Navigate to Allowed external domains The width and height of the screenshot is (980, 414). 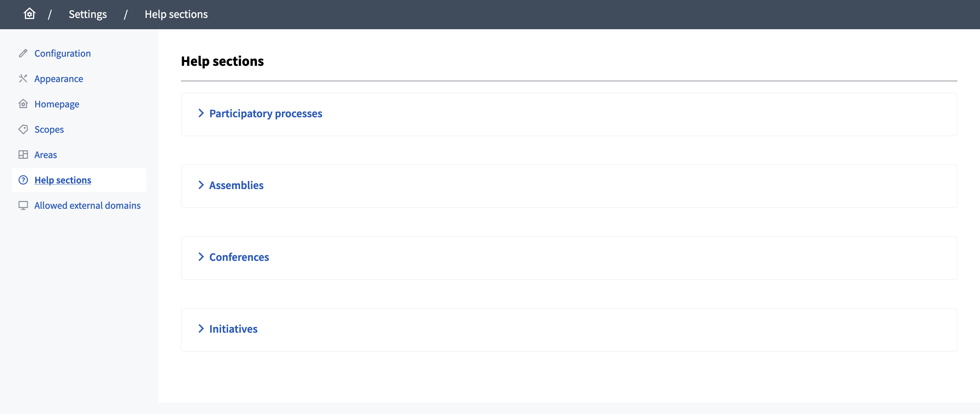tap(88, 205)
